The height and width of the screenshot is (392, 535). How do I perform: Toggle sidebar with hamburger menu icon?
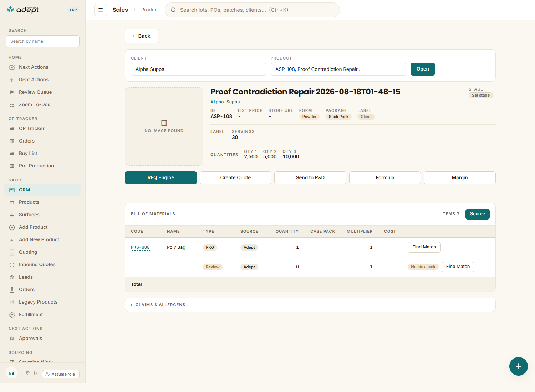101,10
